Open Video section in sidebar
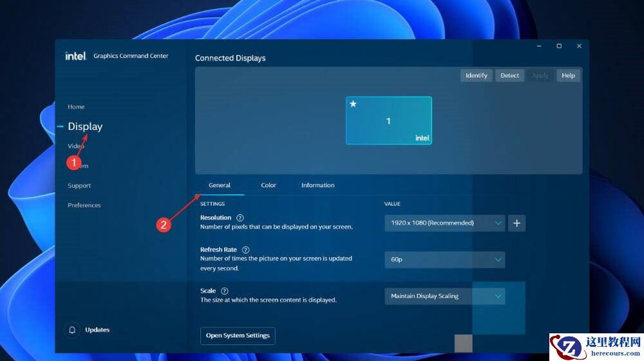The image size is (644, 361). [75, 146]
